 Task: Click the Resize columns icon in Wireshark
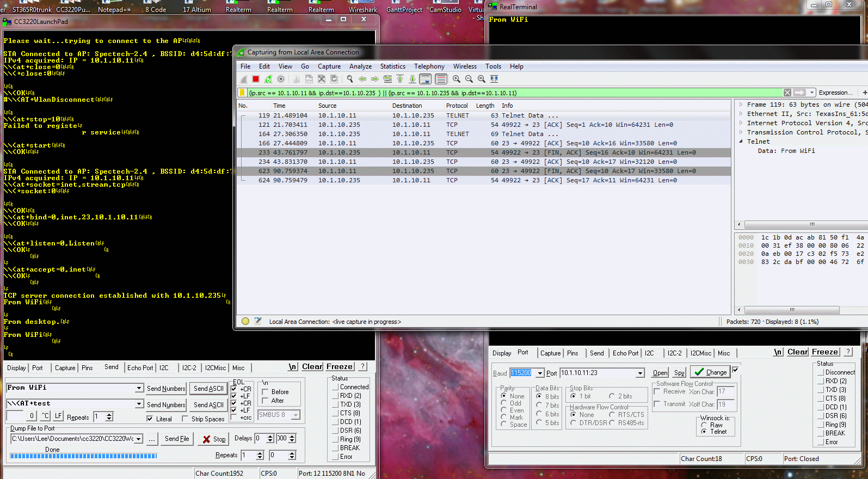tap(494, 79)
